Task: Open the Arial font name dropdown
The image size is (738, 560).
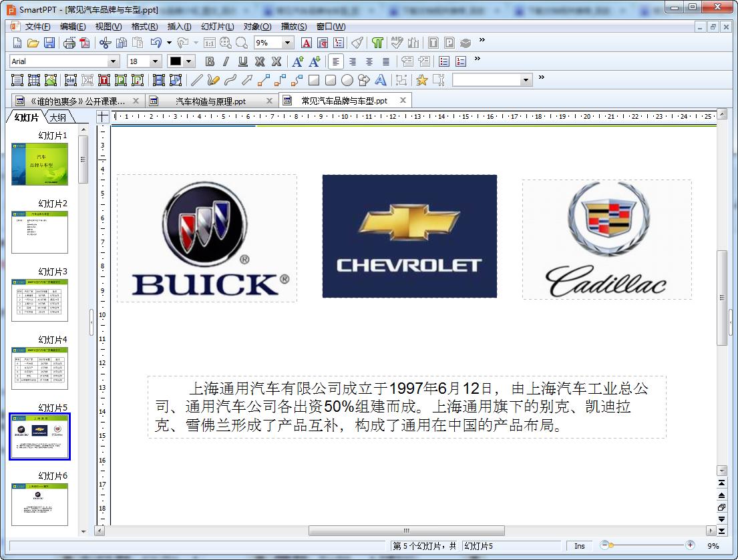Action: click(113, 61)
